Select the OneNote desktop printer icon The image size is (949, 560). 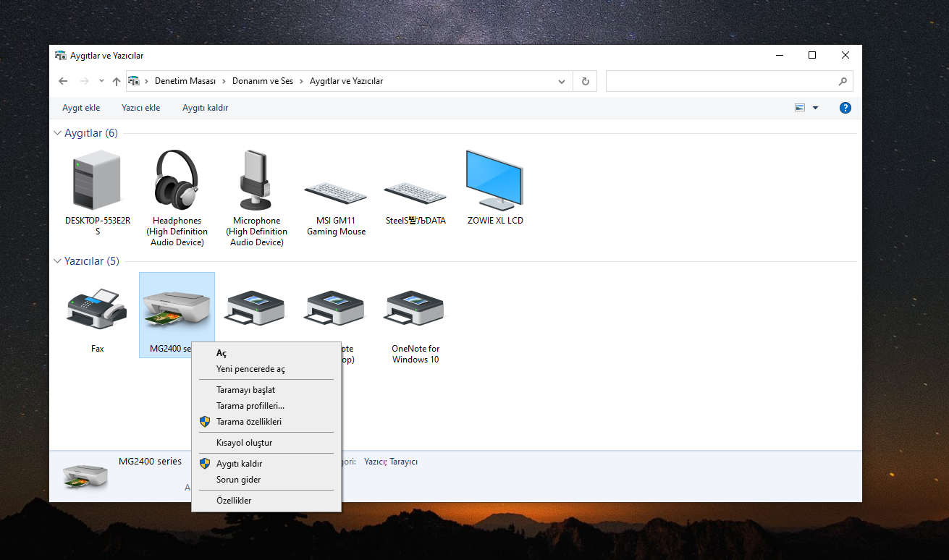[x=336, y=309]
